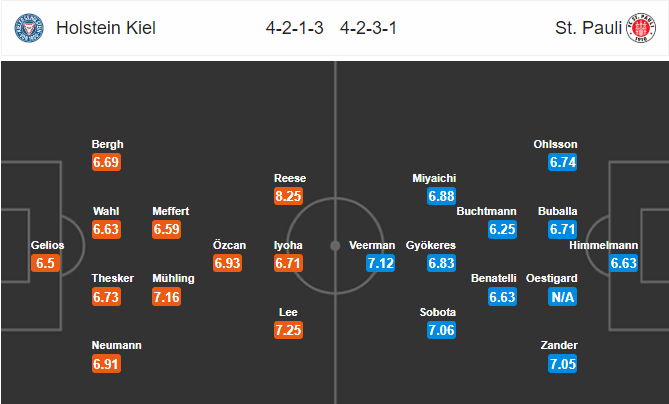Open the Holstein Kiel team name
This screenshot has height=404, width=669.
click(x=106, y=28)
